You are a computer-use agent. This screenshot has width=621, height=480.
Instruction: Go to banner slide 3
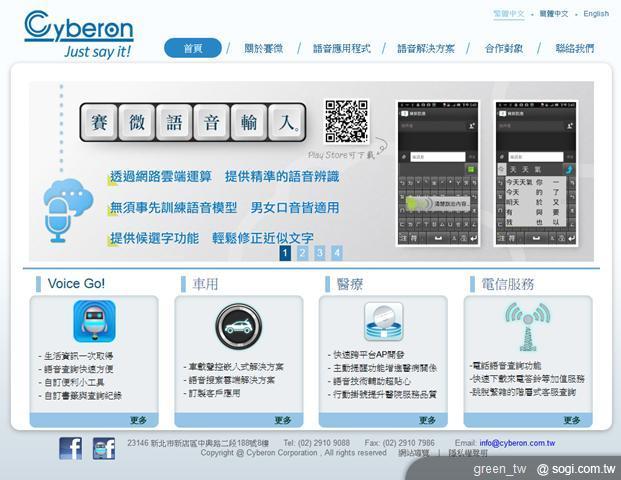(x=319, y=253)
